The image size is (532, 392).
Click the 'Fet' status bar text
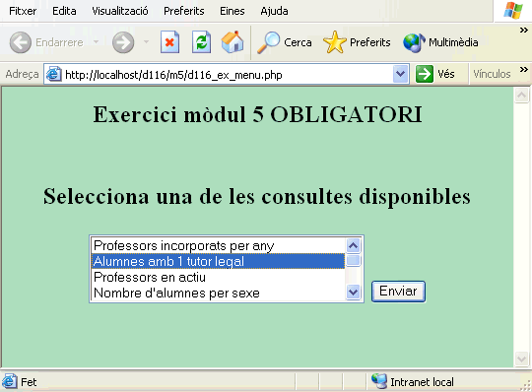29,382
